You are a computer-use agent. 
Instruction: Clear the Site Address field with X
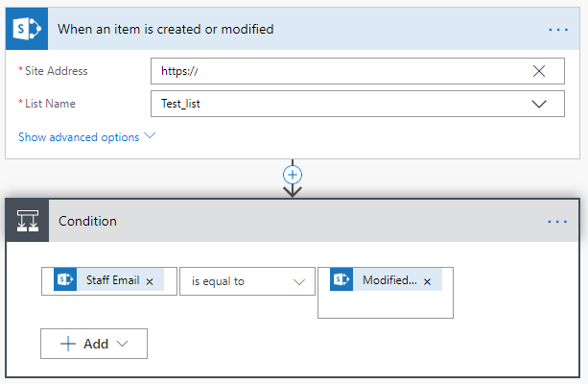pyautogui.click(x=539, y=71)
